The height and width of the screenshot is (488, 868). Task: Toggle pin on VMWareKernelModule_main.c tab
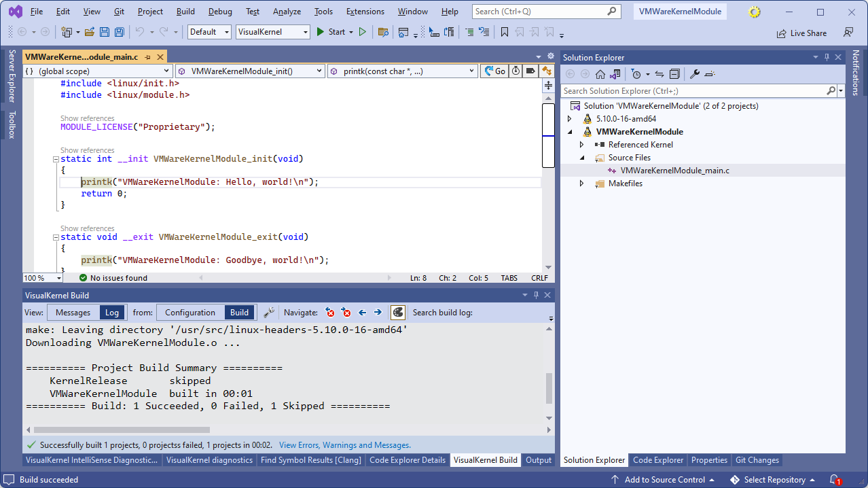148,58
